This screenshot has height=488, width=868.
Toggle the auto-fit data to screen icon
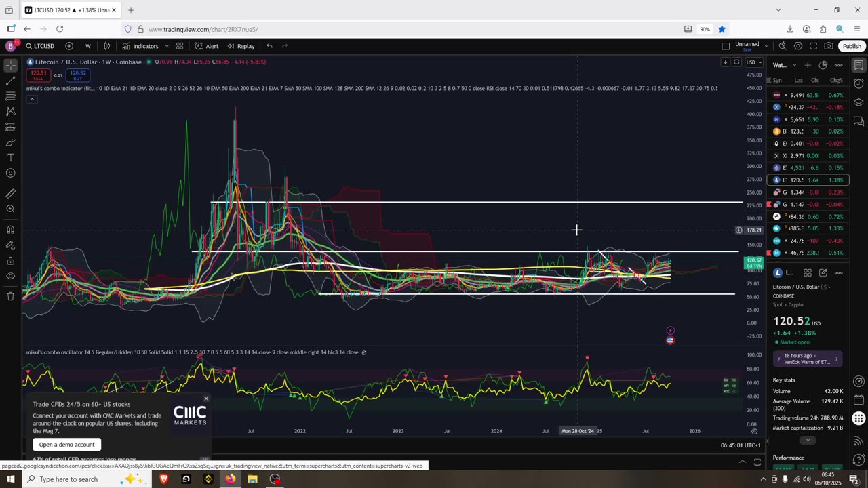pos(736,62)
